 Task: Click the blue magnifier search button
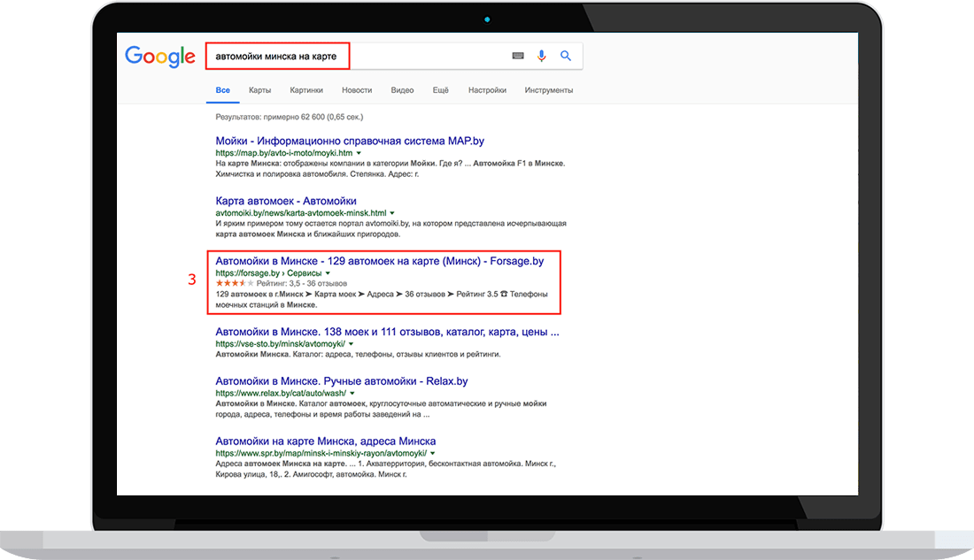tap(565, 56)
